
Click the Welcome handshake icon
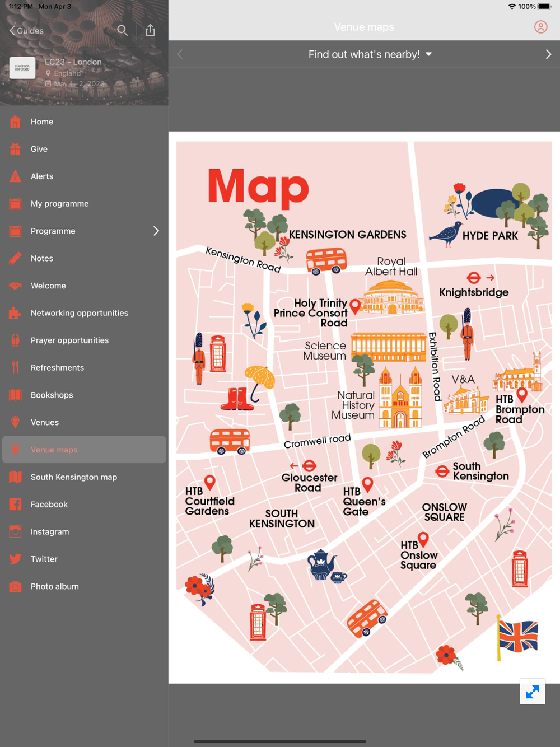click(15, 286)
